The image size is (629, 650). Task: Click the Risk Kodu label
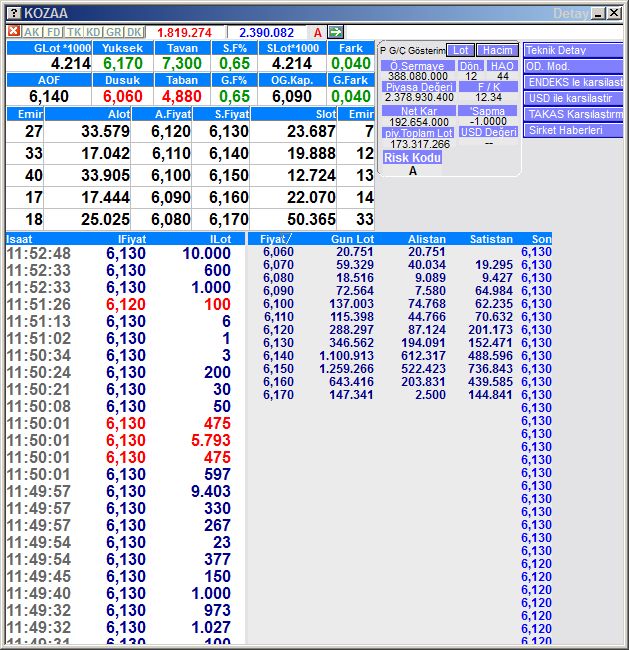pos(412,158)
